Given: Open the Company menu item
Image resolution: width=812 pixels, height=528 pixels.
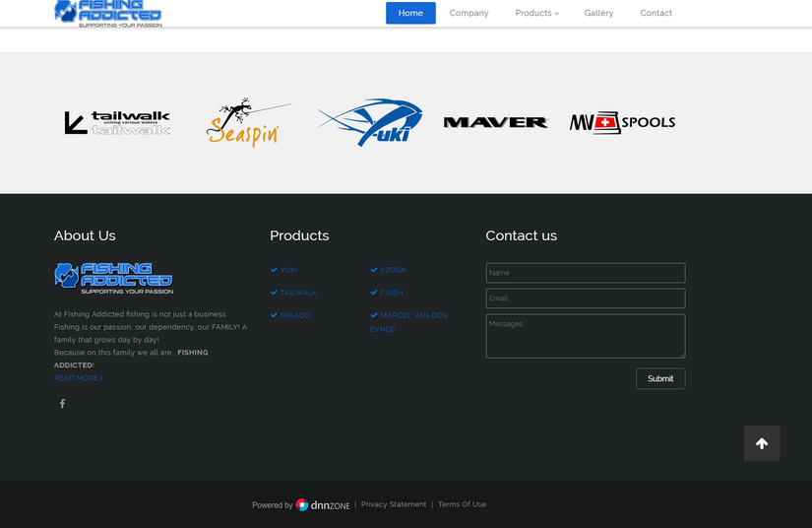Looking at the screenshot, I should [x=468, y=13].
